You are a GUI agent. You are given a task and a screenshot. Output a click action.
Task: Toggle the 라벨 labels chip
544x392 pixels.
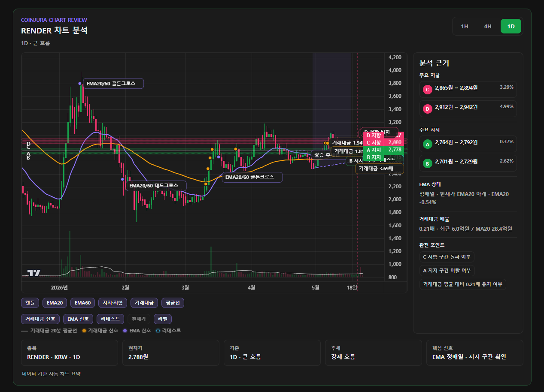163,319
